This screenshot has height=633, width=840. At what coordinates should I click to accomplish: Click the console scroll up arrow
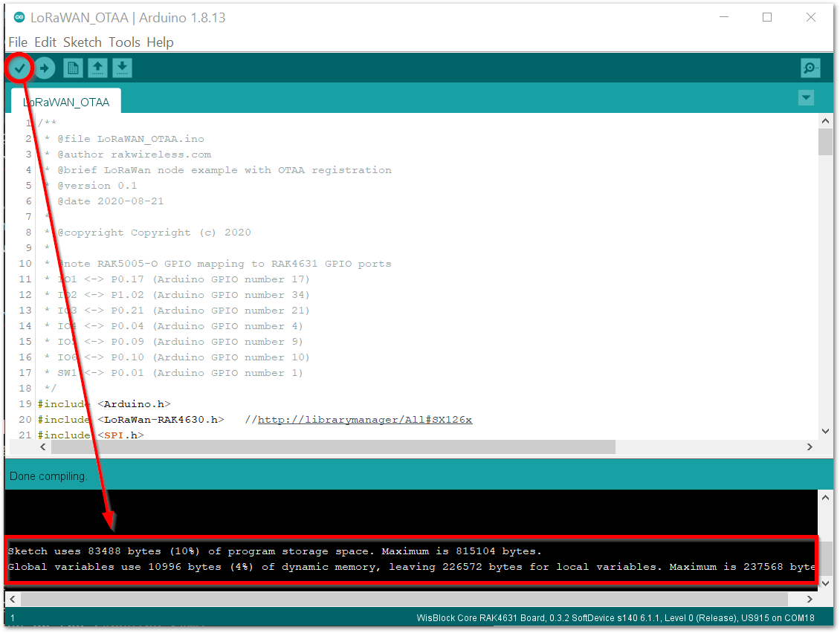click(x=825, y=498)
